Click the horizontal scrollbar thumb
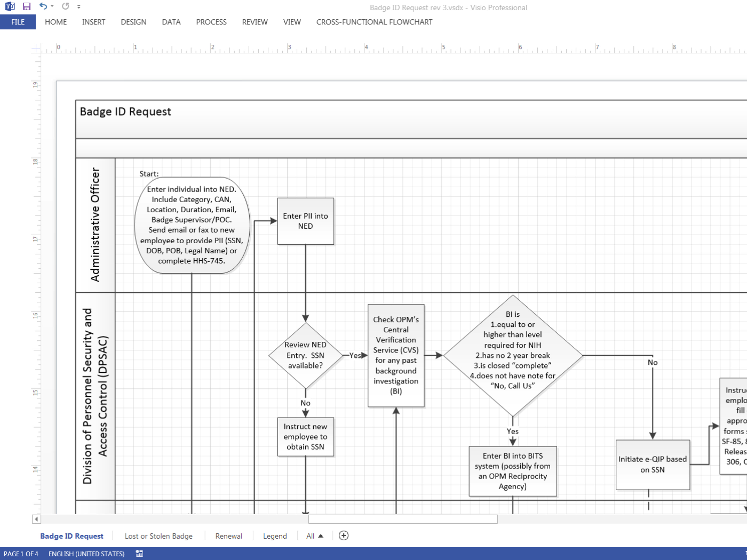747x560 pixels. click(403, 519)
